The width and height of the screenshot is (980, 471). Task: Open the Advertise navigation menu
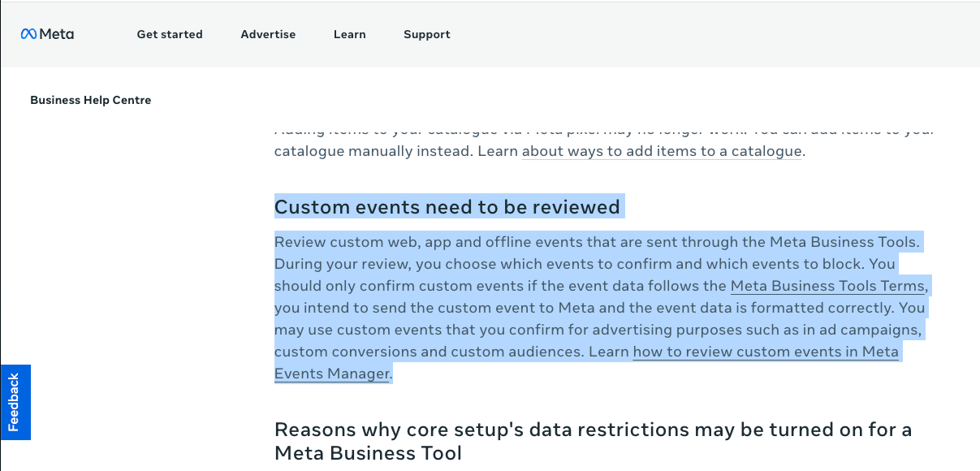[x=268, y=34]
